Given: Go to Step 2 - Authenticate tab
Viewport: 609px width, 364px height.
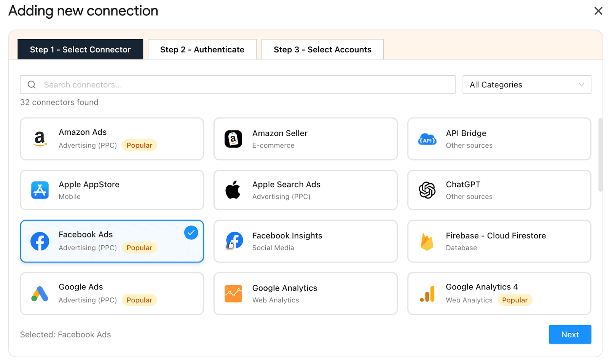Looking at the screenshot, I should pos(202,49).
